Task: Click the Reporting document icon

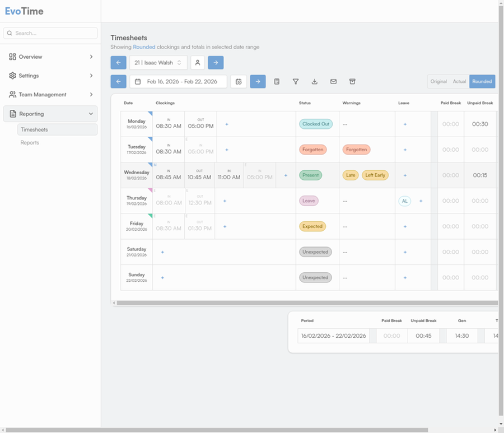Action: [13, 114]
